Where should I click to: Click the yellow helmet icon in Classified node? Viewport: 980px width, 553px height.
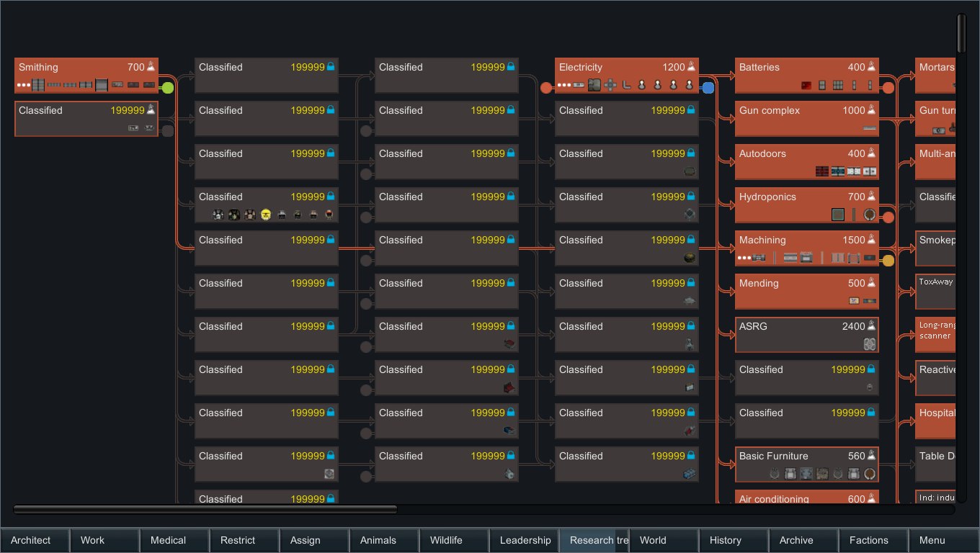point(265,215)
